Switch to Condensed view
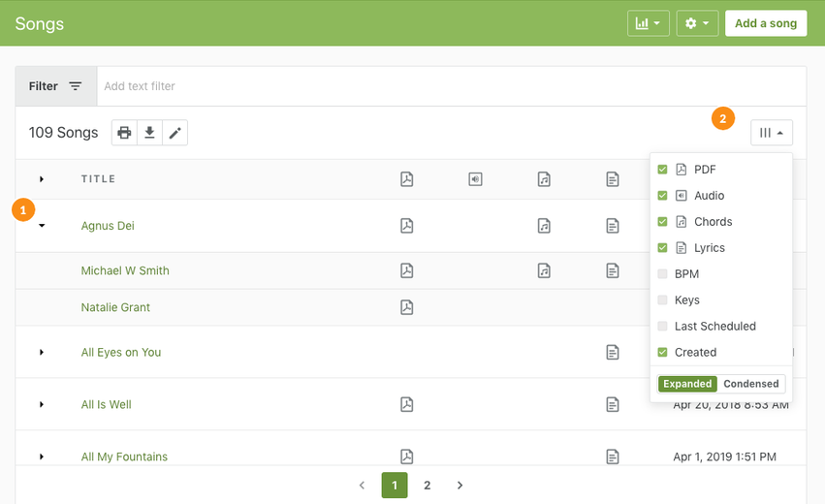The width and height of the screenshot is (825, 504). (750, 384)
